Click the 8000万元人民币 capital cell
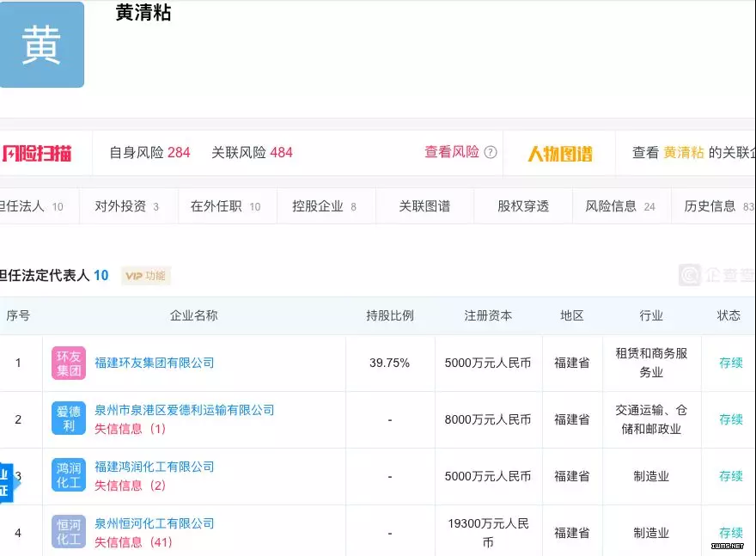The image size is (756, 556). pos(488,419)
